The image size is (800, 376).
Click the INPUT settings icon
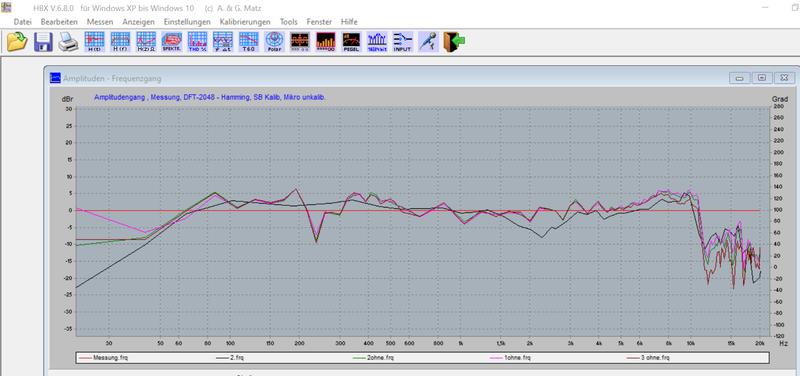pos(403,41)
